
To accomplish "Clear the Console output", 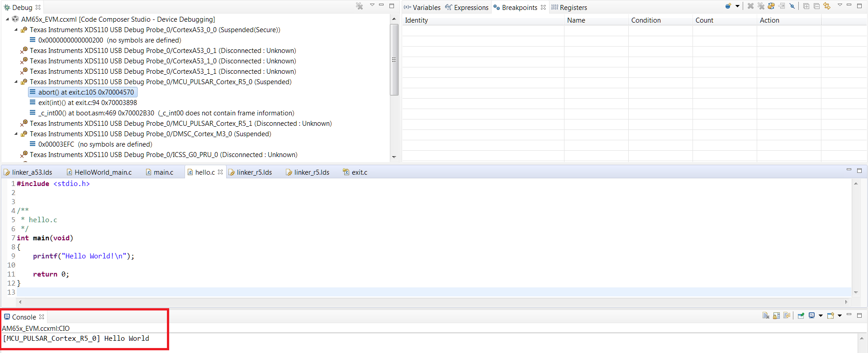I will 766,315.
